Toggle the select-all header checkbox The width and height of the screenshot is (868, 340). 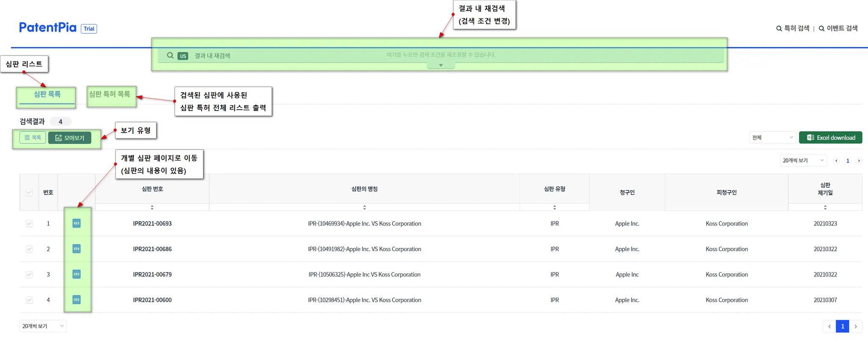(29, 193)
